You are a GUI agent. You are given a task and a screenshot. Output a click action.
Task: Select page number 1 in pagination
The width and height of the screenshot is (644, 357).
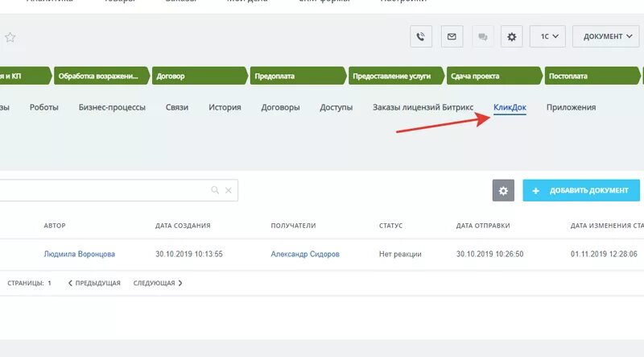[x=49, y=283]
